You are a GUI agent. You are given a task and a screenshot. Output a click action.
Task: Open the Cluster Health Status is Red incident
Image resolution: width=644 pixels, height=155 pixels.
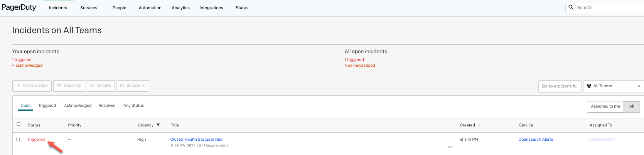pyautogui.click(x=196, y=140)
